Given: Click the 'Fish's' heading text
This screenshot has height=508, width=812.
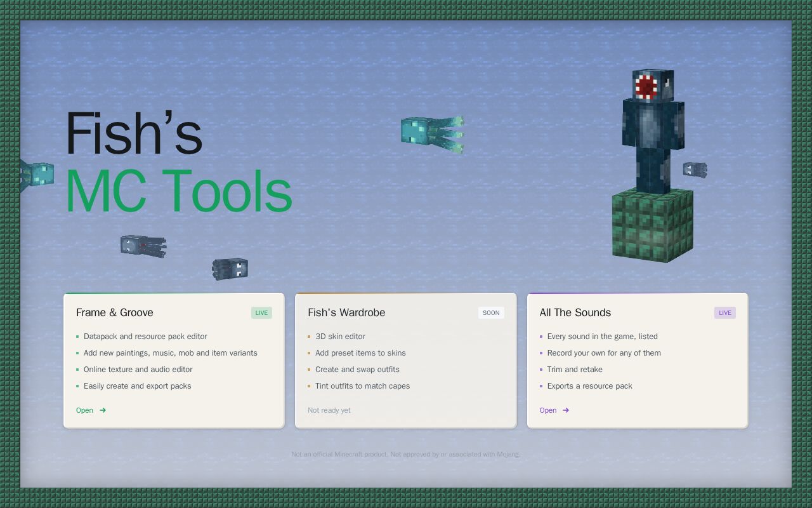Looking at the screenshot, I should coord(134,133).
